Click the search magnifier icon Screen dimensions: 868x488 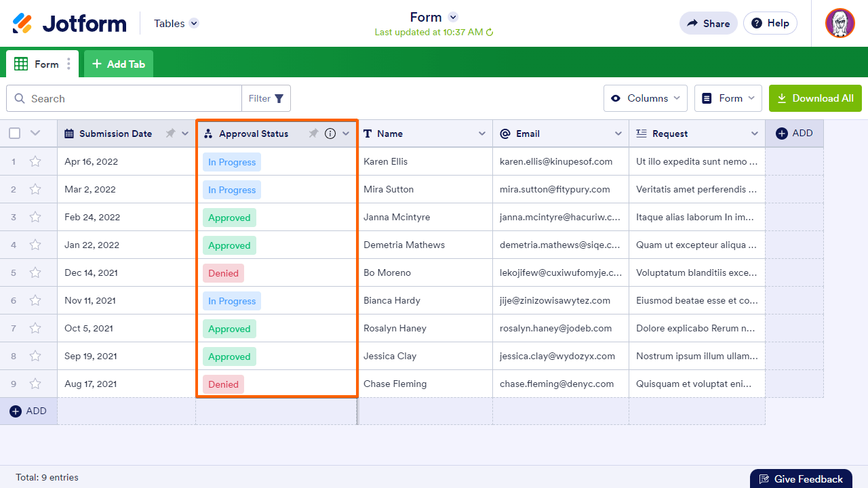[x=20, y=98]
